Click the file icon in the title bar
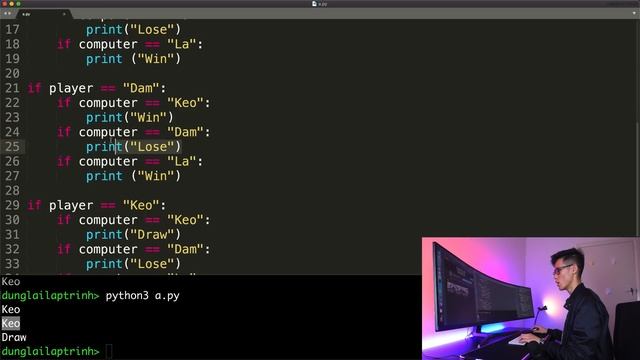Viewport: 640px width, 360px height. click(314, 4)
